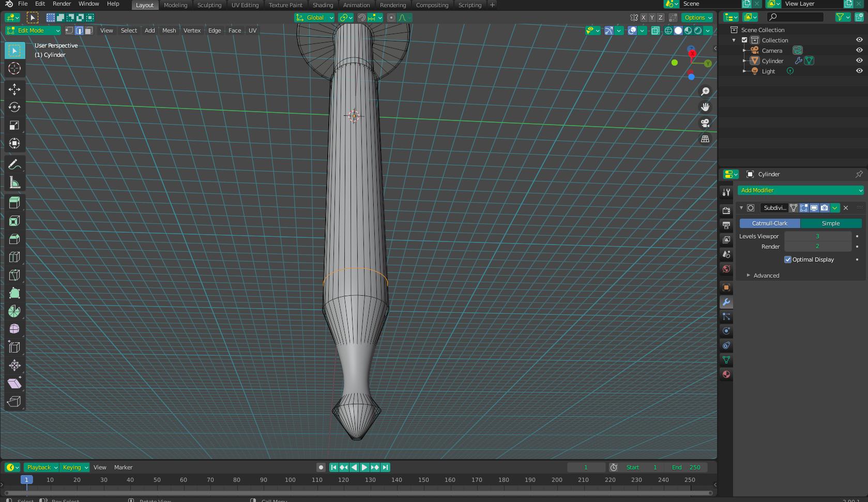Toggle Optimal Display checkbox

point(788,260)
